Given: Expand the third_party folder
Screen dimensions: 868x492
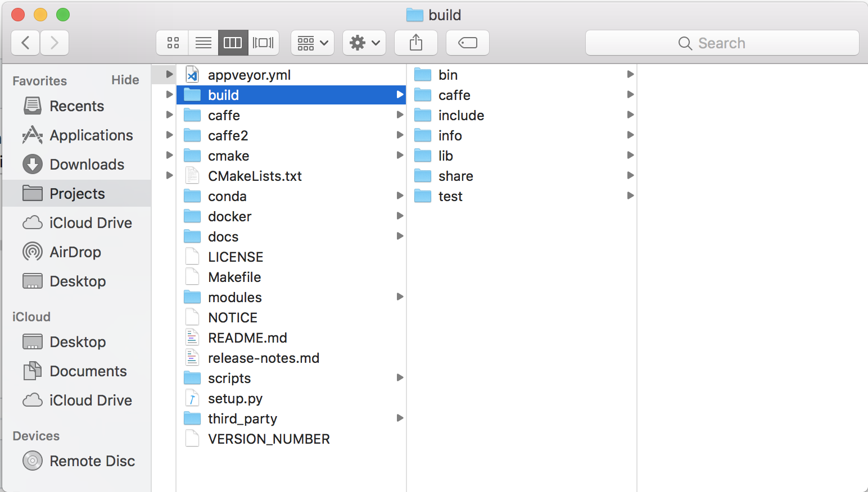Looking at the screenshot, I should click(400, 418).
